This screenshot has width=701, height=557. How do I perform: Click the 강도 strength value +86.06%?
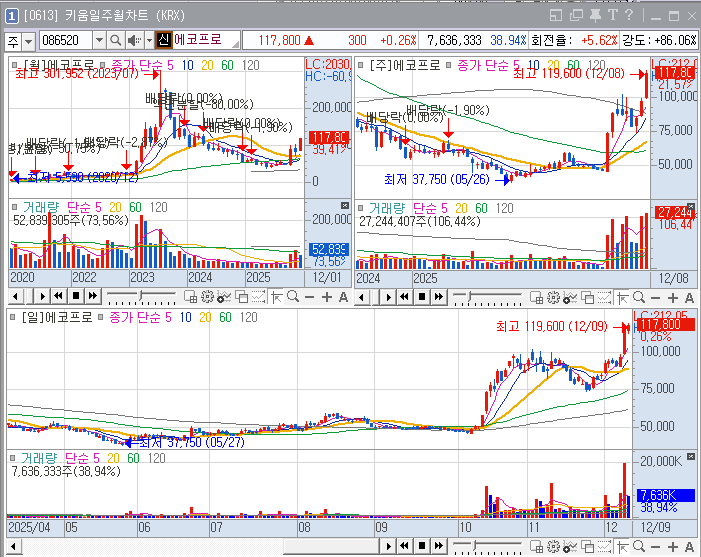[x=675, y=40]
